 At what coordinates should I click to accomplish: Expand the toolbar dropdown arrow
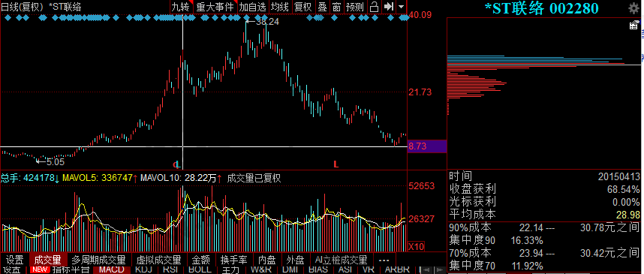(402, 7)
